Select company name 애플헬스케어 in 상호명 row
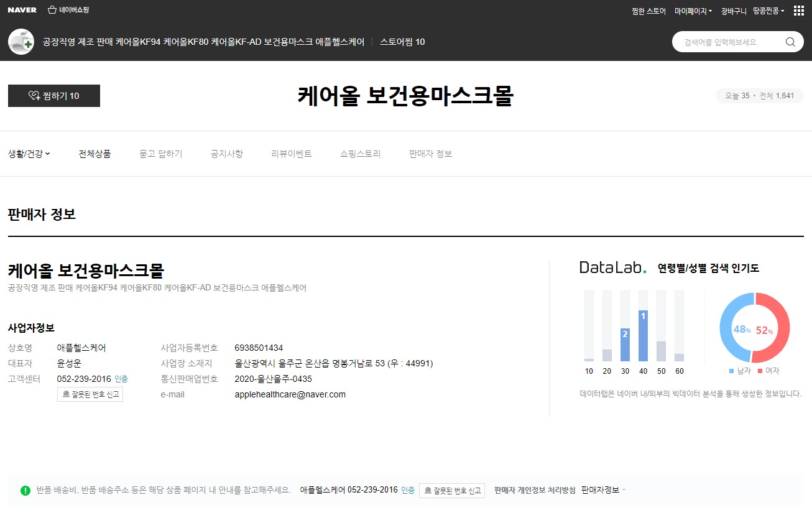Viewport: 812px width, 505px height. coord(81,348)
